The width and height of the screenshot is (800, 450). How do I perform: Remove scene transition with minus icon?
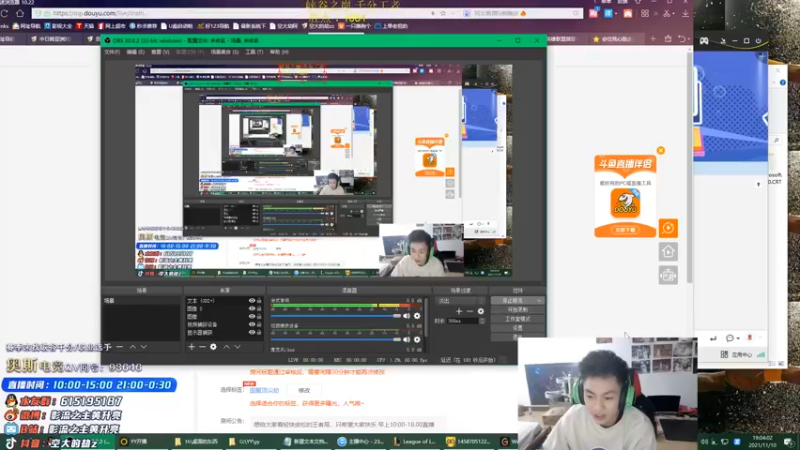470,311
